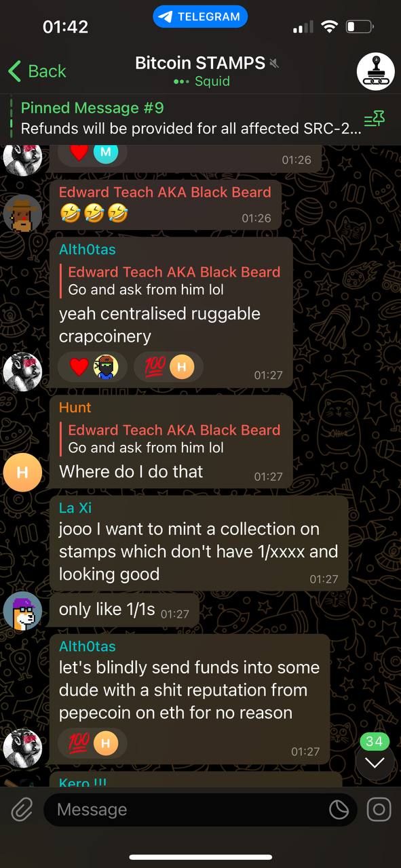Open pinned messages list icon

click(x=375, y=120)
